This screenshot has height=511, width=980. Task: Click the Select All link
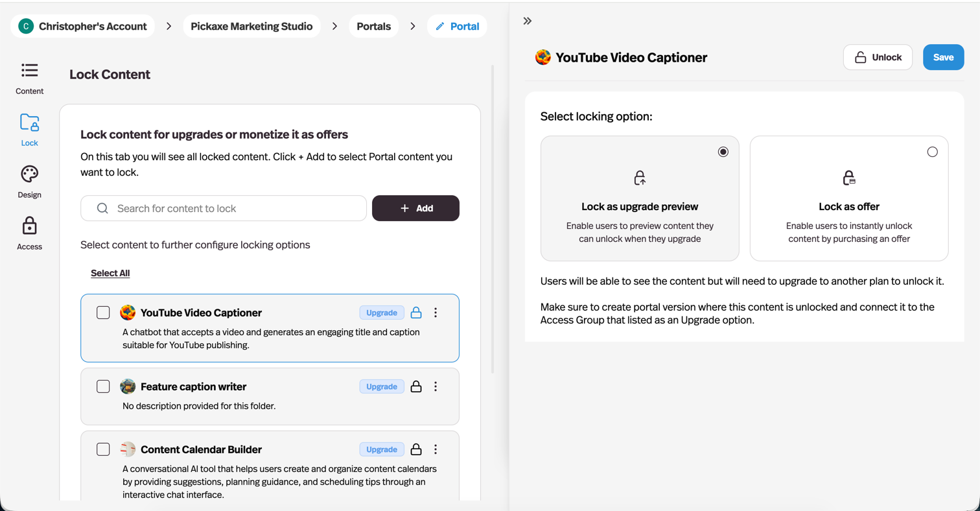(110, 272)
